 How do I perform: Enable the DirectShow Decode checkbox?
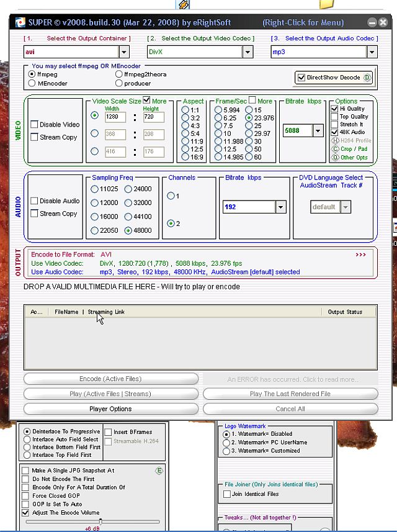pyautogui.click(x=301, y=78)
